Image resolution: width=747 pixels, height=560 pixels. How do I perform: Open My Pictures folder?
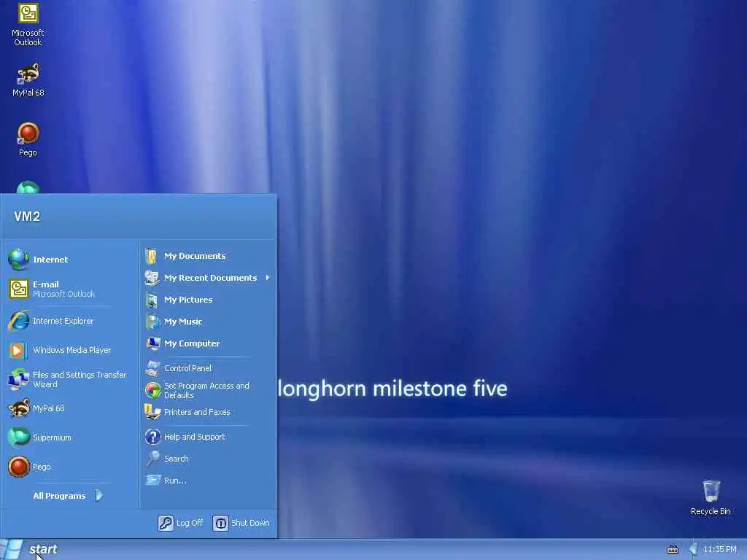pyautogui.click(x=208, y=300)
